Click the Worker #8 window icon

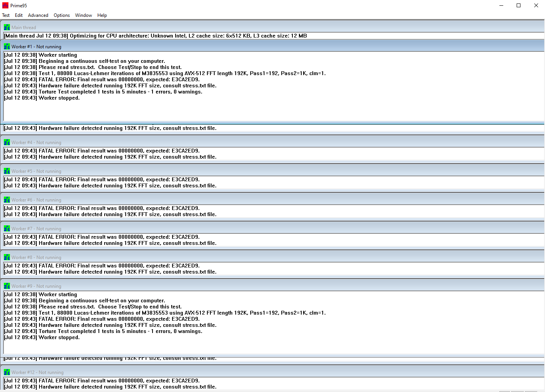(x=7, y=257)
